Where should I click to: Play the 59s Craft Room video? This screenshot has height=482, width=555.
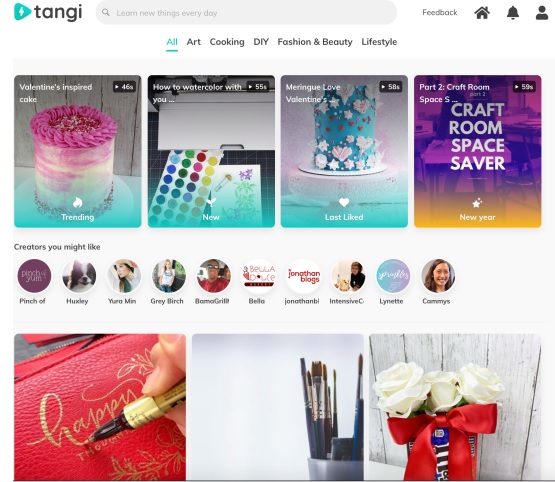(x=524, y=87)
